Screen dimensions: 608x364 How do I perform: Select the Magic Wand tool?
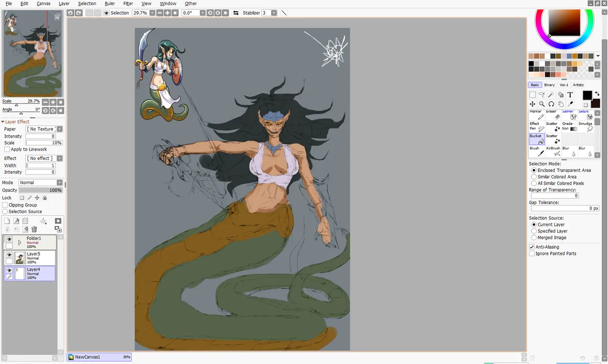551,95
